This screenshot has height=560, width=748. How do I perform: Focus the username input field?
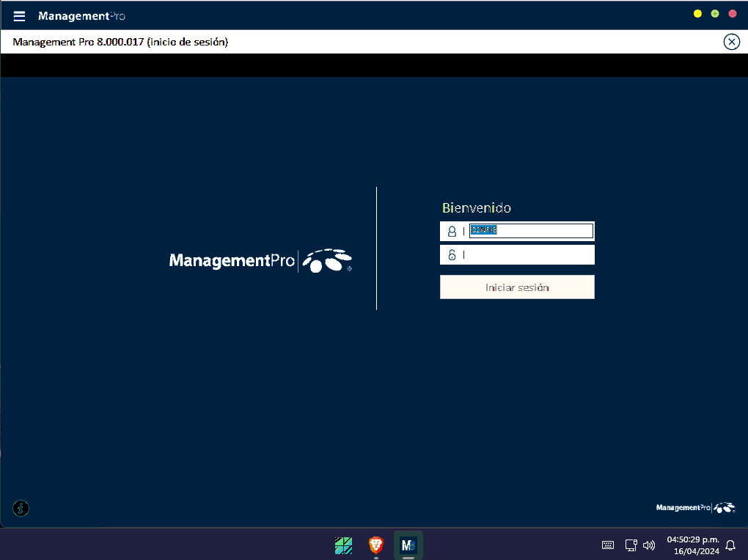(x=530, y=231)
